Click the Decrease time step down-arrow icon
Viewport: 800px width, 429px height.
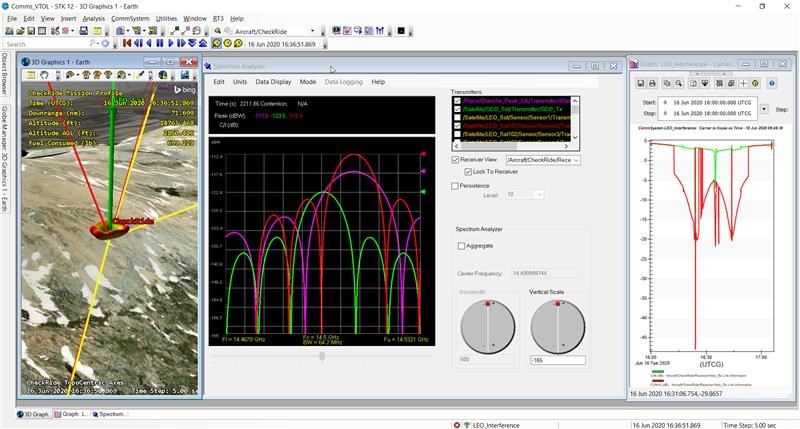(x=192, y=44)
